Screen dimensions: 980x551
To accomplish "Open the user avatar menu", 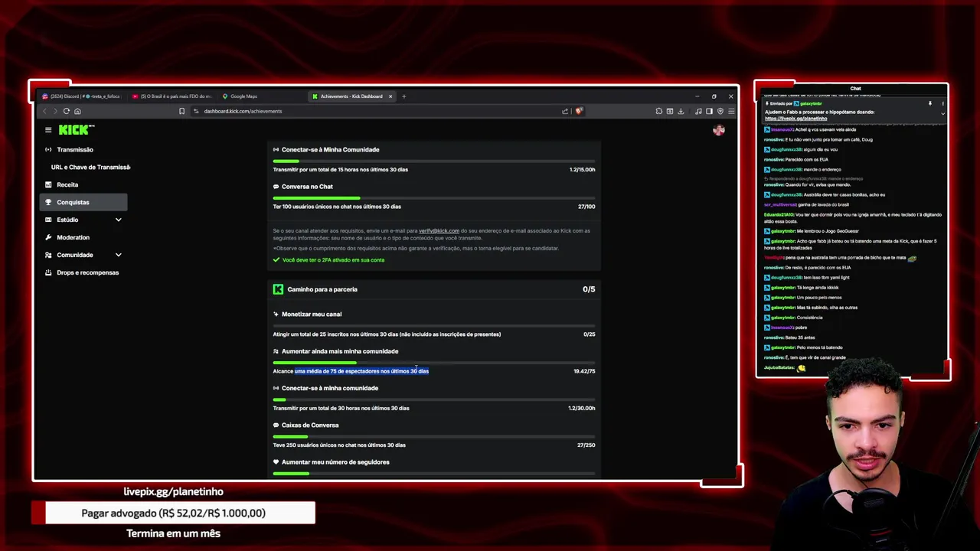I will pyautogui.click(x=718, y=130).
